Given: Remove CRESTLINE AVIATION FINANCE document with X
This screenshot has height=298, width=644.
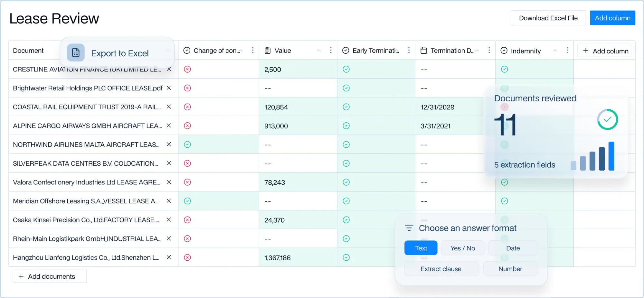Looking at the screenshot, I should tap(169, 69).
